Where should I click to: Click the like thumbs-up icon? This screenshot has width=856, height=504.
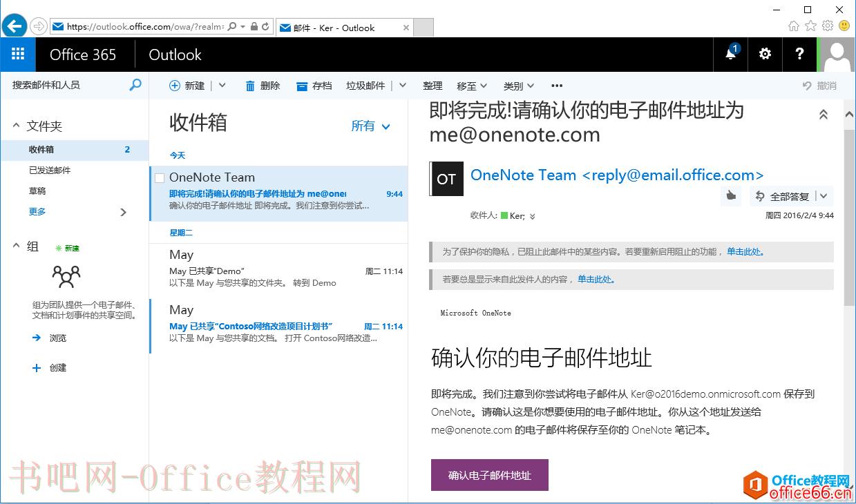731,196
